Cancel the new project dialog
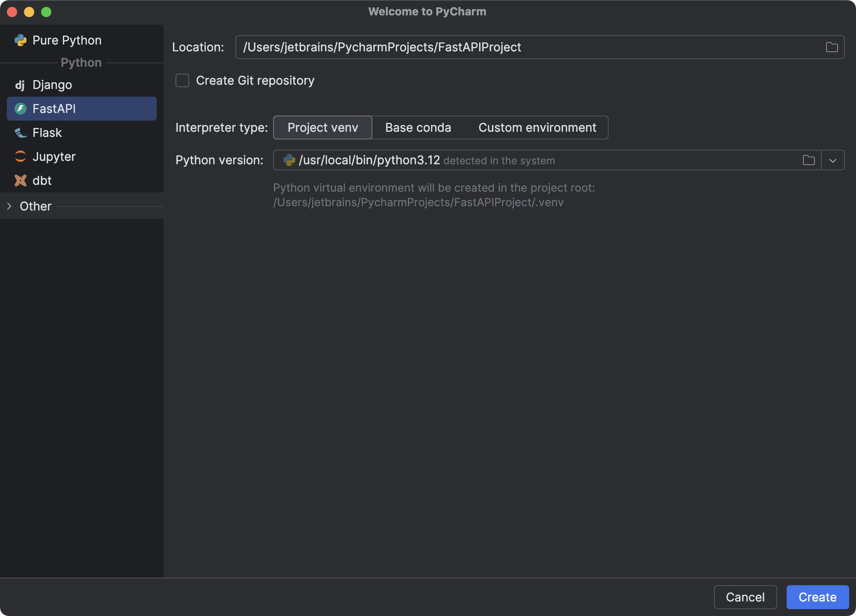856x616 pixels. point(745,597)
